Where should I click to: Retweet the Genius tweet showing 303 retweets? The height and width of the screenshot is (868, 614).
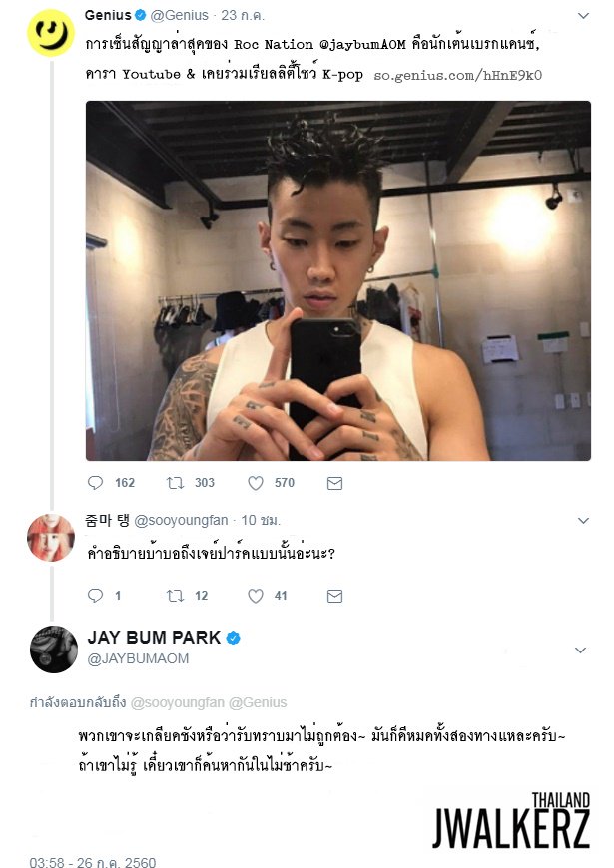175,483
